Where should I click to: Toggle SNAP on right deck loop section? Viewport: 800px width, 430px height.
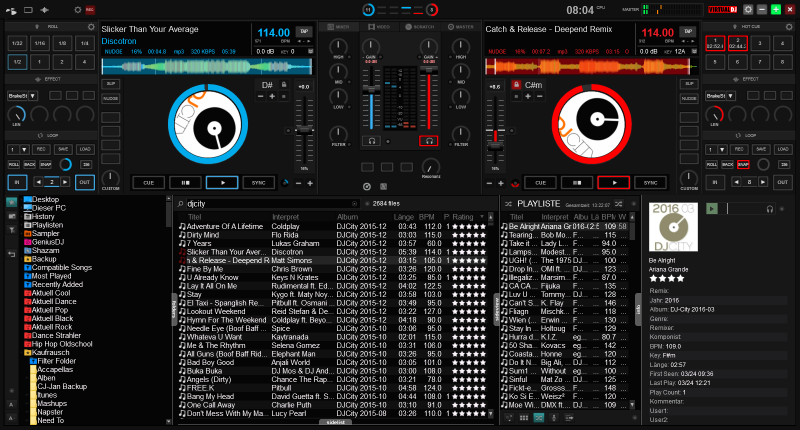tap(743, 164)
